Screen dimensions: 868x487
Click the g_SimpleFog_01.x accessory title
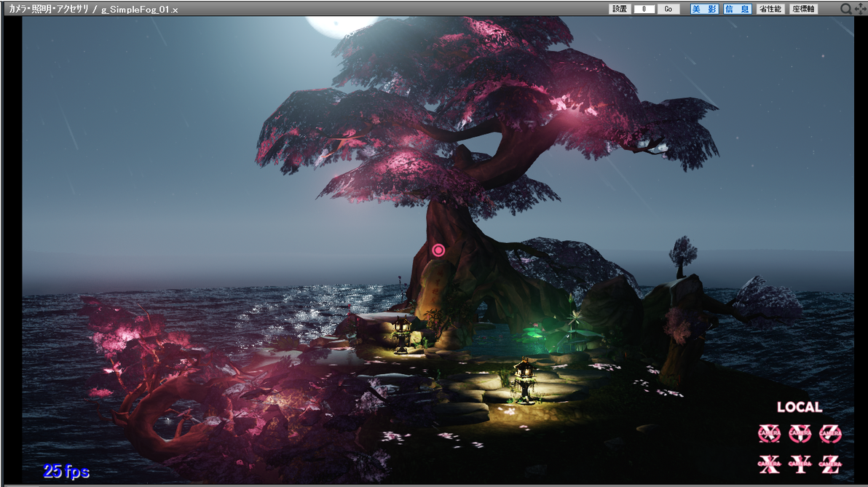tap(140, 9)
